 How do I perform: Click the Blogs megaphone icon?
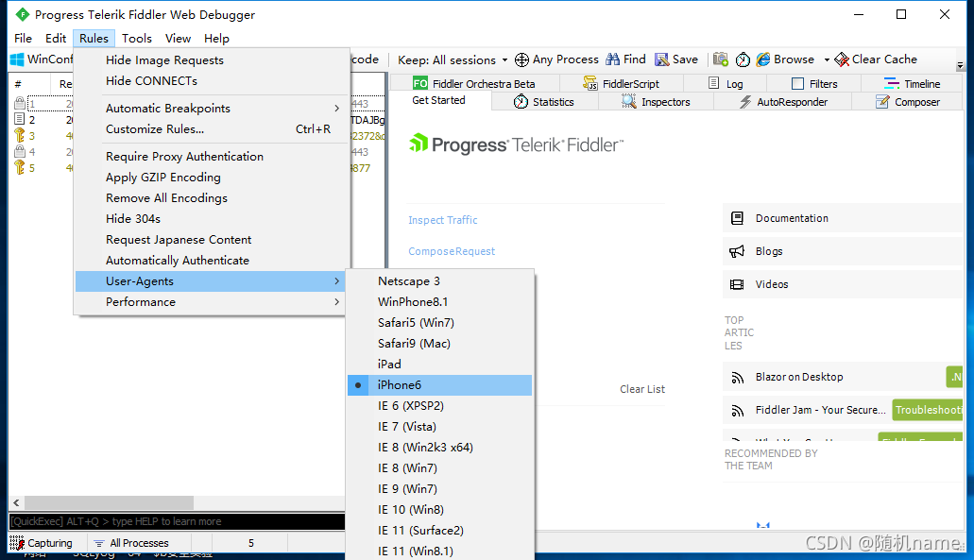737,251
